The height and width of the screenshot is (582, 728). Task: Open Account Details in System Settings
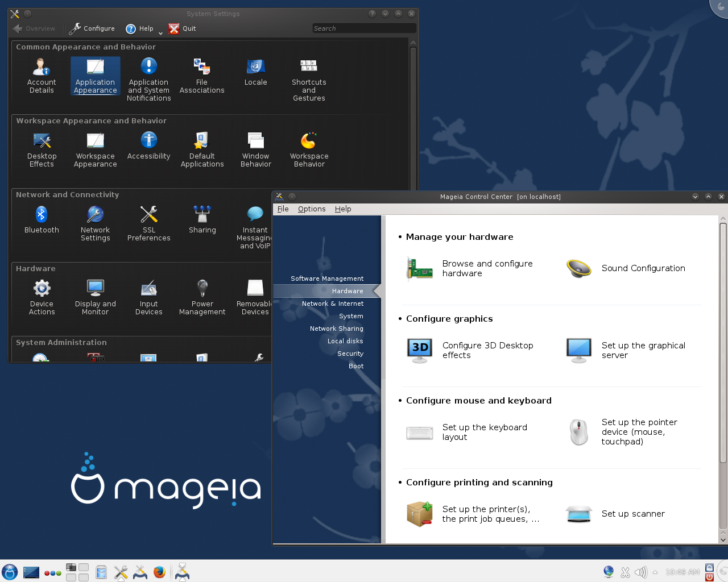click(x=42, y=76)
